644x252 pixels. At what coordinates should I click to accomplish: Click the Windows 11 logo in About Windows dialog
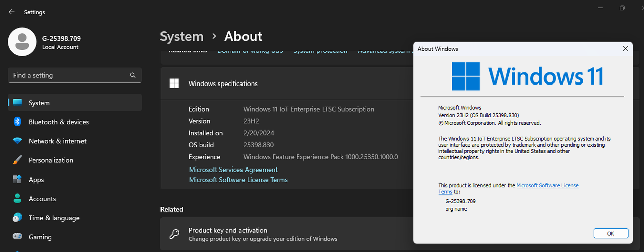pyautogui.click(x=466, y=76)
